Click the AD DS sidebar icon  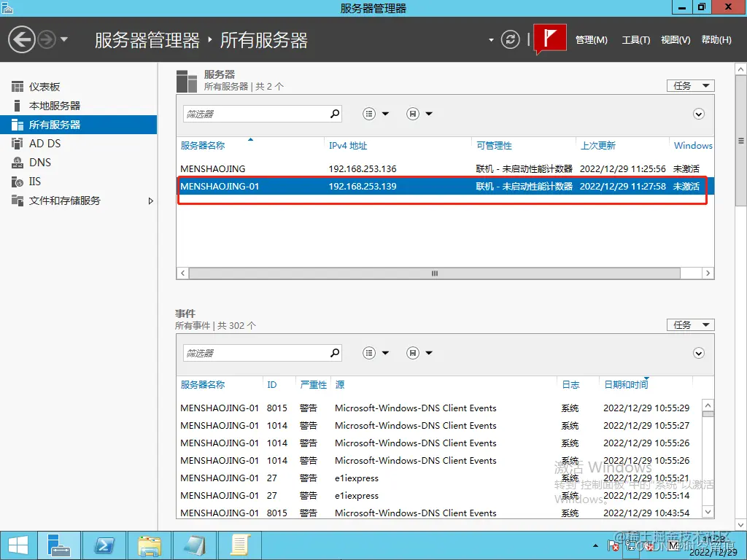(18, 144)
